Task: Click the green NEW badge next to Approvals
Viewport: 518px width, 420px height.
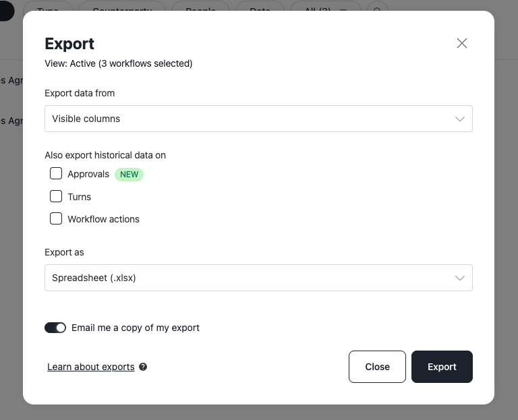Action: [x=129, y=175]
